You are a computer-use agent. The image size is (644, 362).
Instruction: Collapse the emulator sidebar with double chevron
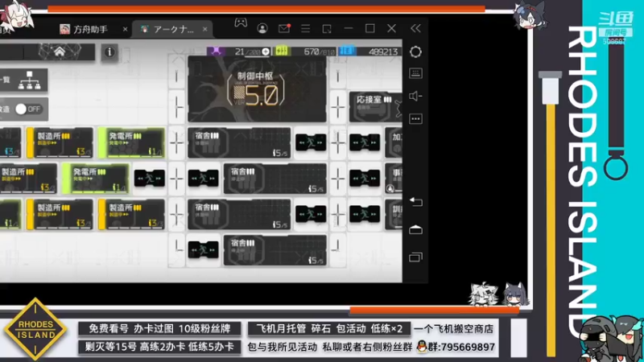pyautogui.click(x=415, y=28)
